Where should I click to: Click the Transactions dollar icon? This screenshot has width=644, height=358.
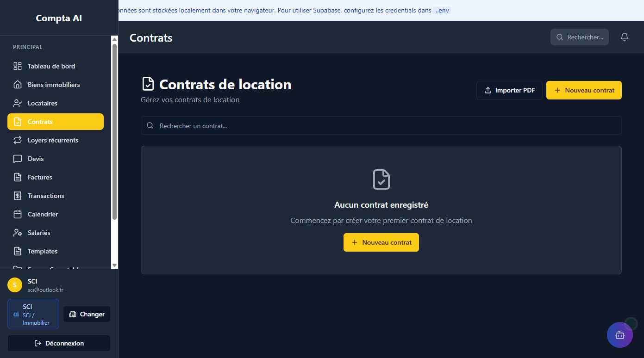pos(18,196)
